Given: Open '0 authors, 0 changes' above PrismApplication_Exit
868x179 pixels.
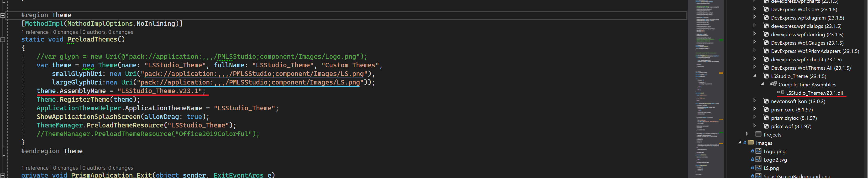Looking at the screenshot, I should [x=108, y=168].
